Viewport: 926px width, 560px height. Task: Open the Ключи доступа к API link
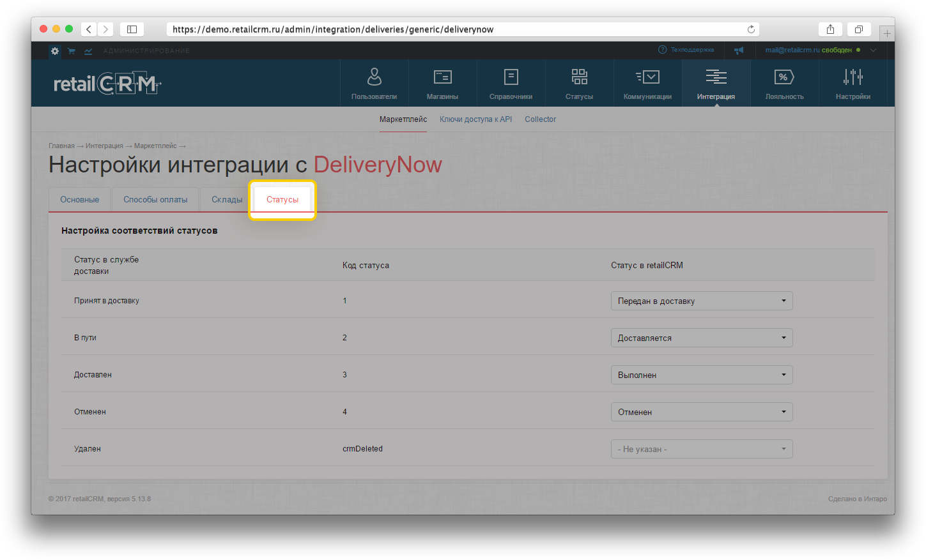[475, 119]
